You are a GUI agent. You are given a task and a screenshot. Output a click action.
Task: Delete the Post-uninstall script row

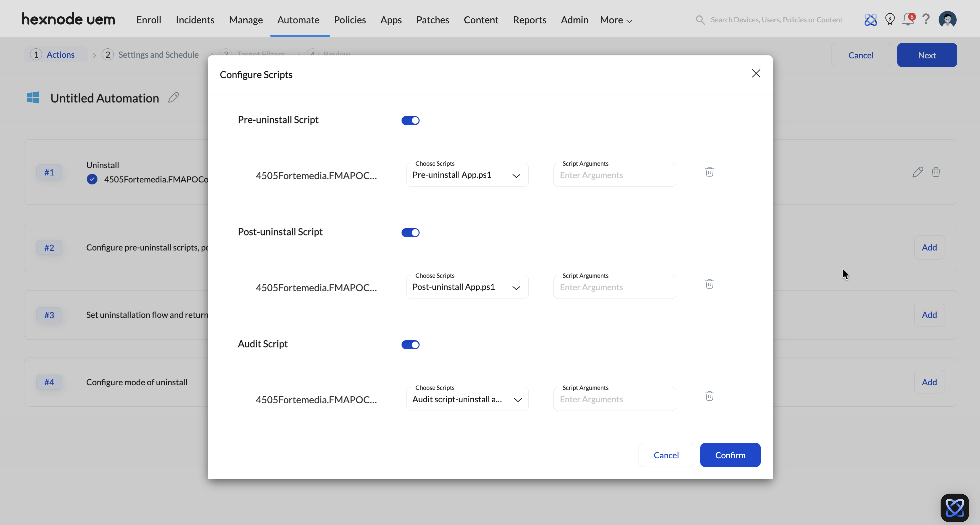point(709,284)
